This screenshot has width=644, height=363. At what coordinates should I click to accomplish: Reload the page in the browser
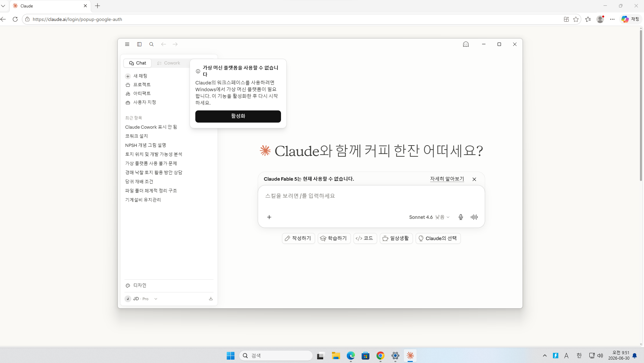15,19
